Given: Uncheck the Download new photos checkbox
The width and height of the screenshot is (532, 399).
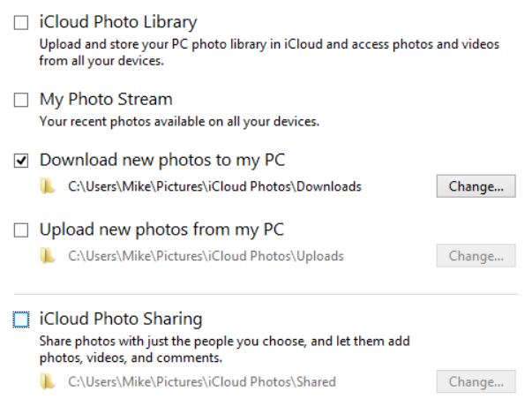Looking at the screenshot, I should (x=21, y=162).
